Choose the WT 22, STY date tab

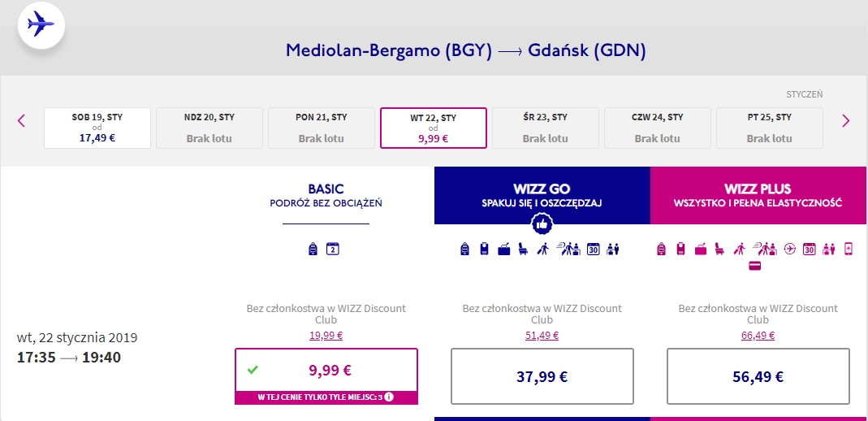pyautogui.click(x=434, y=128)
